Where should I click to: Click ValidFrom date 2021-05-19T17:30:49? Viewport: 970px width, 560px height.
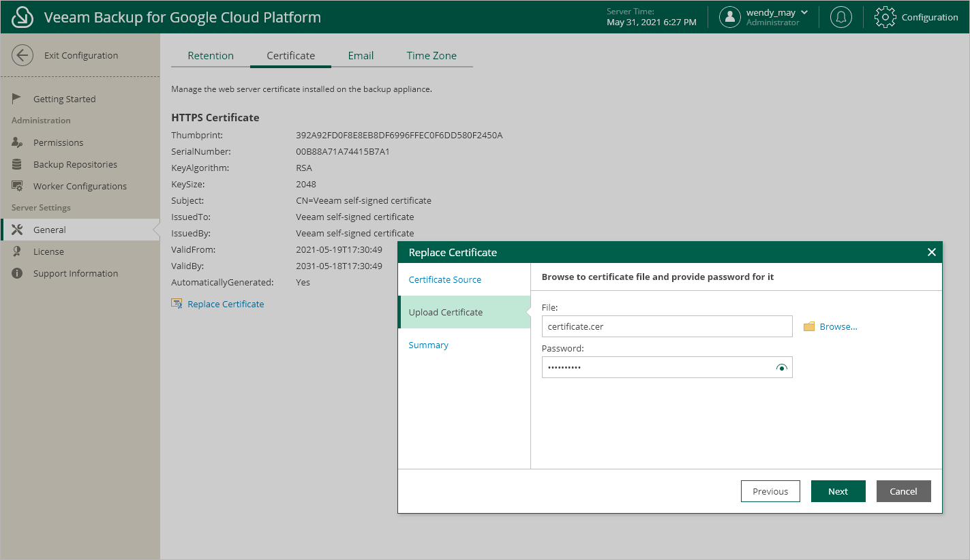[x=339, y=249]
